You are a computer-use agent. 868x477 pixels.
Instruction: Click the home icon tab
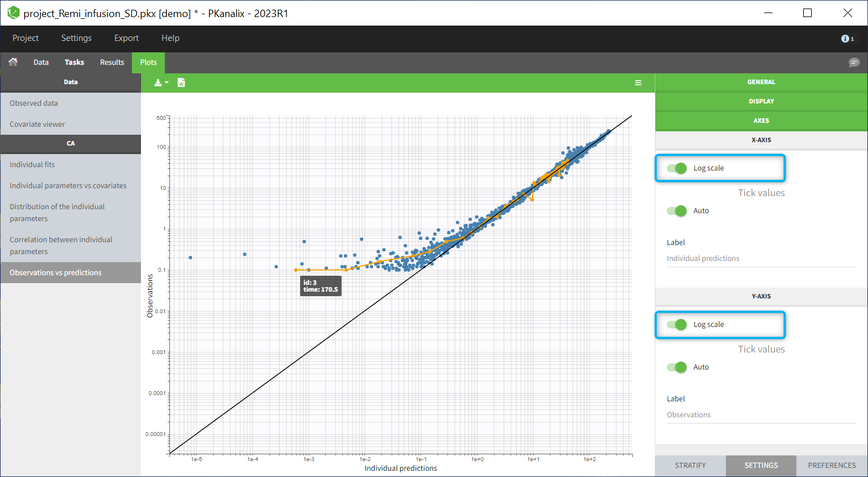[x=13, y=62]
